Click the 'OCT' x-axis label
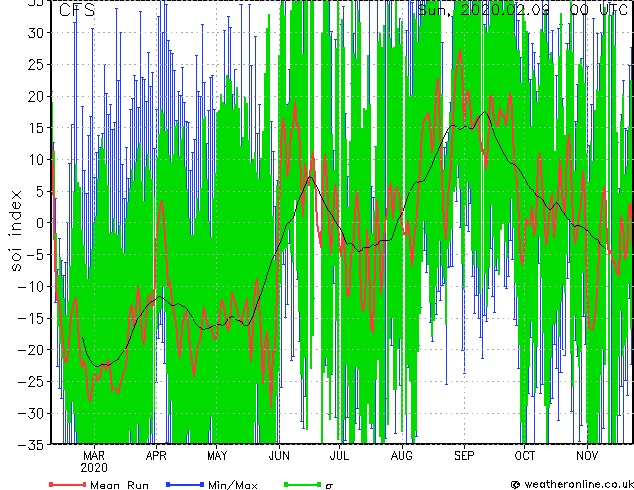Image resolution: width=634 pixels, height=490 pixels. pos(524,456)
